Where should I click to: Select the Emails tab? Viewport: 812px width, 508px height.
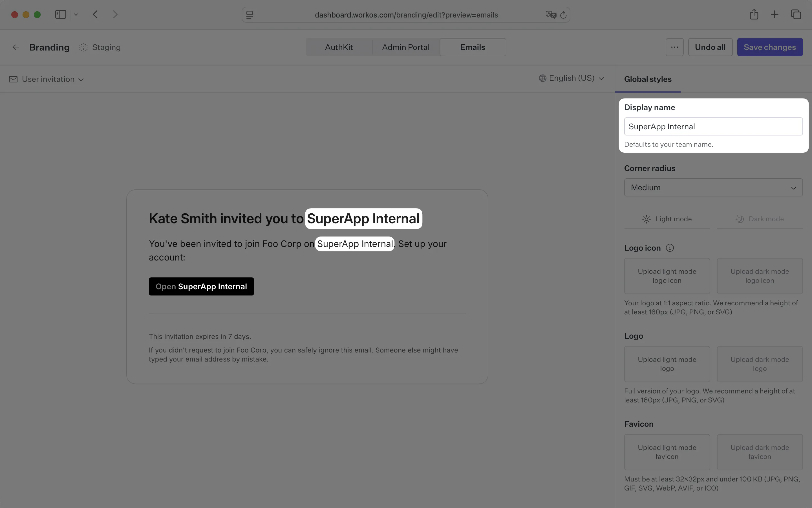pyautogui.click(x=473, y=47)
